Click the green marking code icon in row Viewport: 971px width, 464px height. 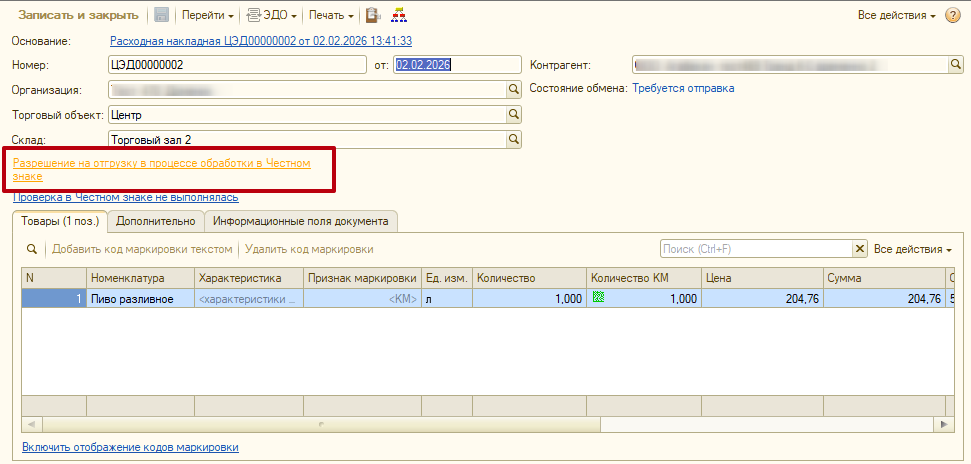tap(599, 298)
